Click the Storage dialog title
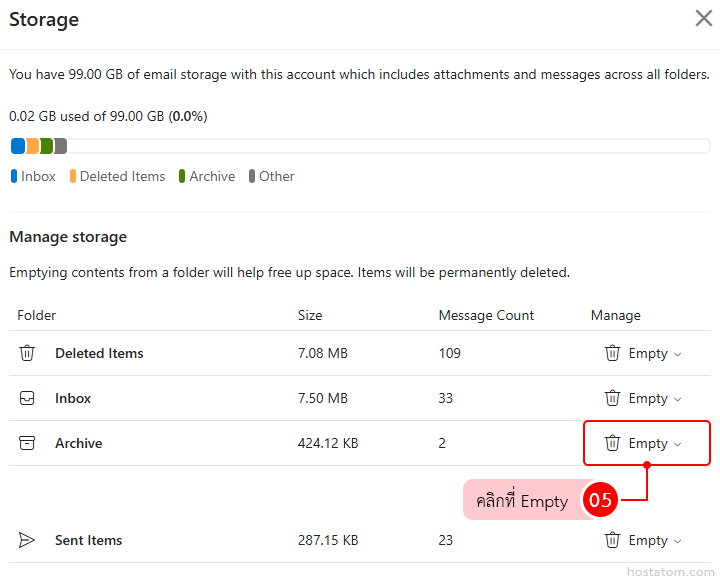720x581 pixels. coord(44,20)
